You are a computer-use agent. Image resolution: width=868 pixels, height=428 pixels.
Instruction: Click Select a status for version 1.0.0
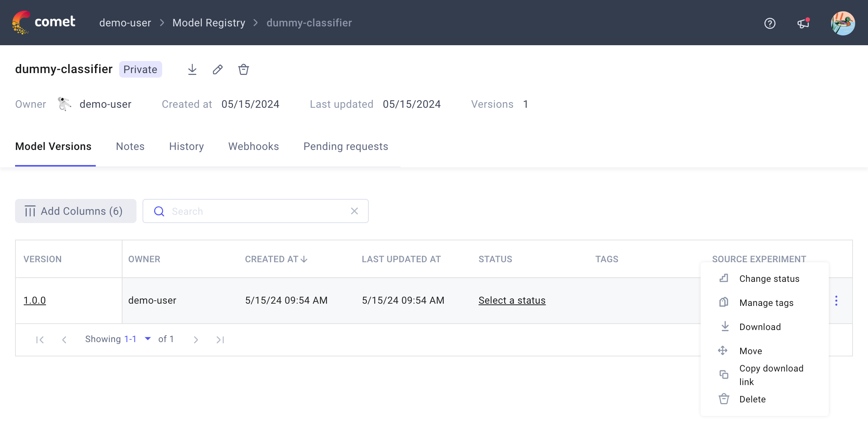pyautogui.click(x=512, y=300)
